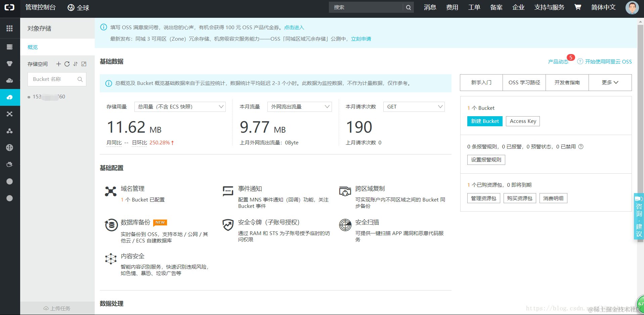Viewport: 644px width, 315px height.
Task: Open the OSS 学习路径 tab
Action: pyautogui.click(x=524, y=83)
